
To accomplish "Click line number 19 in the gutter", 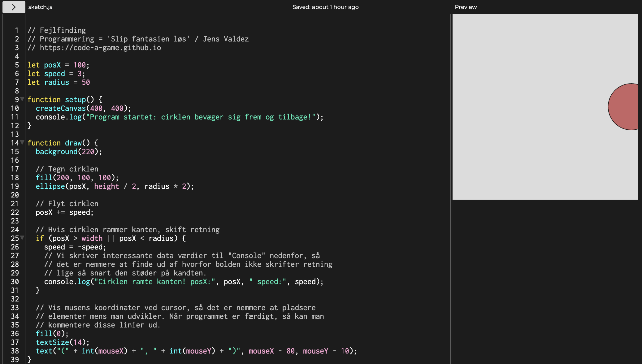I will tap(15, 186).
